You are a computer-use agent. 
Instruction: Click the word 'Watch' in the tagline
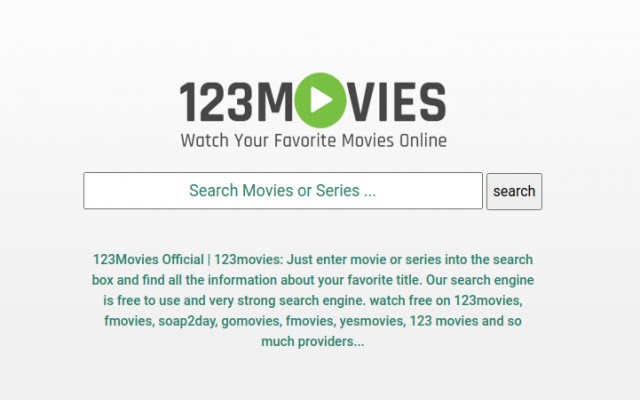[204, 140]
